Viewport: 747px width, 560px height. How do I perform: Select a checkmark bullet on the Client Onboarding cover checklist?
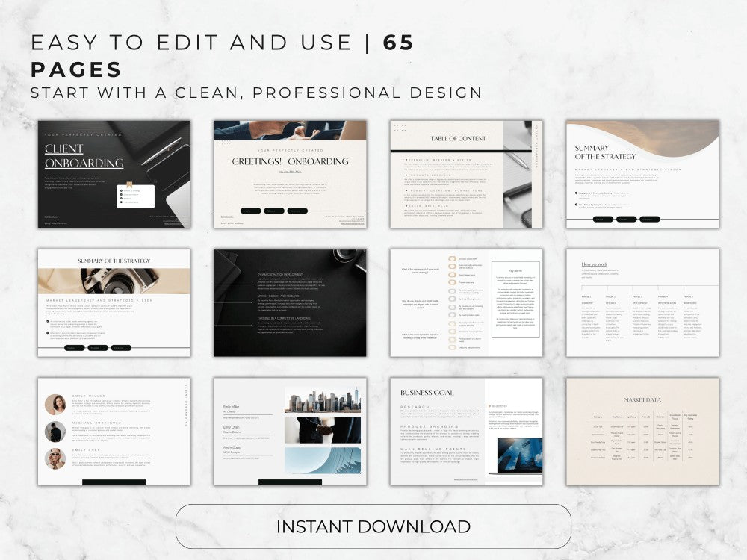coord(121,190)
